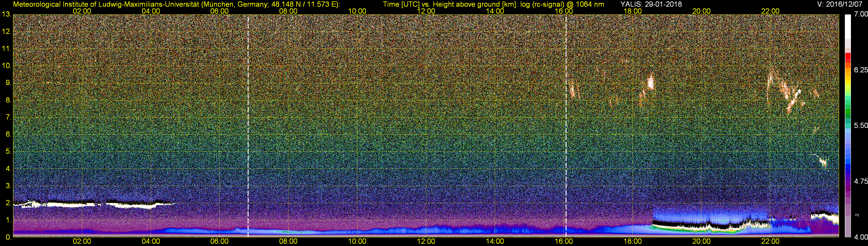Click the 6.25 value on the color scale
This screenshot has width=868, height=246.
click(861, 70)
